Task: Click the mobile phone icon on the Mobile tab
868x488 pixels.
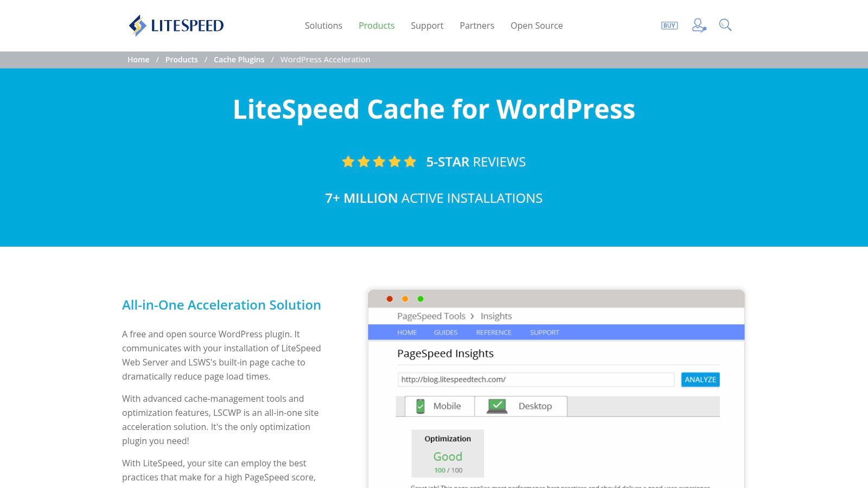Action: tap(420, 406)
